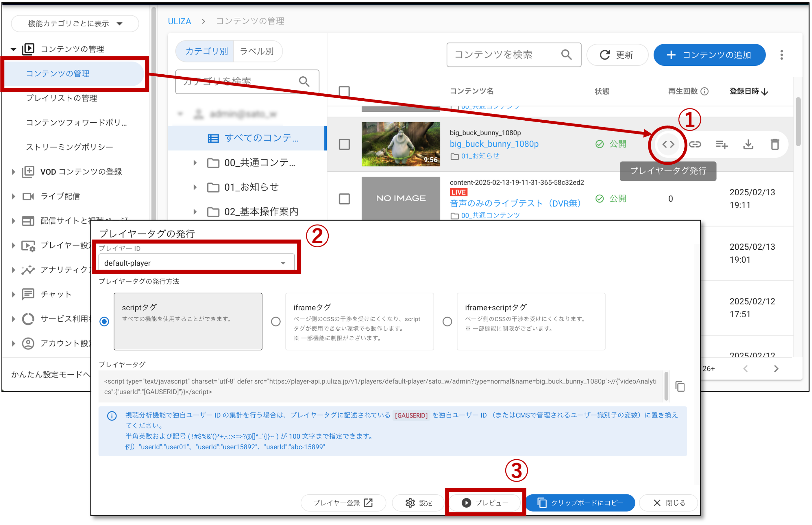Expand the chat section
812x525 pixels.
[x=13, y=294]
